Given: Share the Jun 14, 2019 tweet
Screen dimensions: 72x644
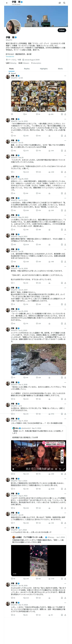Looking at the screenshot, I should pyautogui.click(x=65, y=136).
